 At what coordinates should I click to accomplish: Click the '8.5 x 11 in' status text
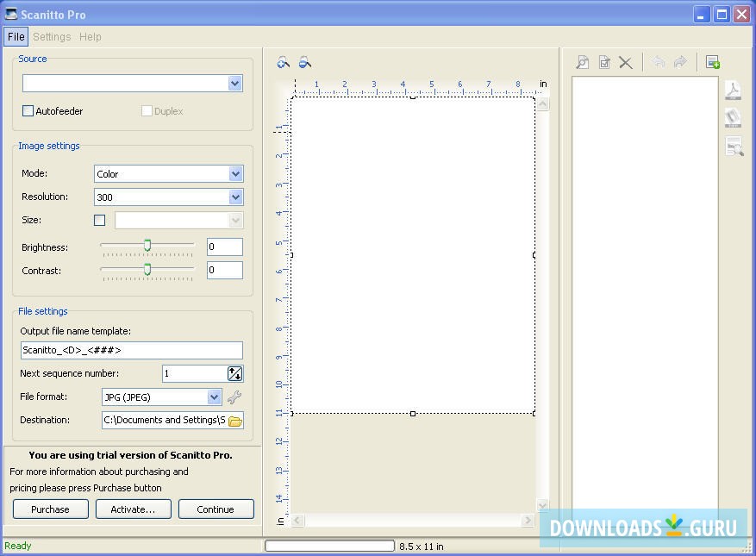pos(422,547)
